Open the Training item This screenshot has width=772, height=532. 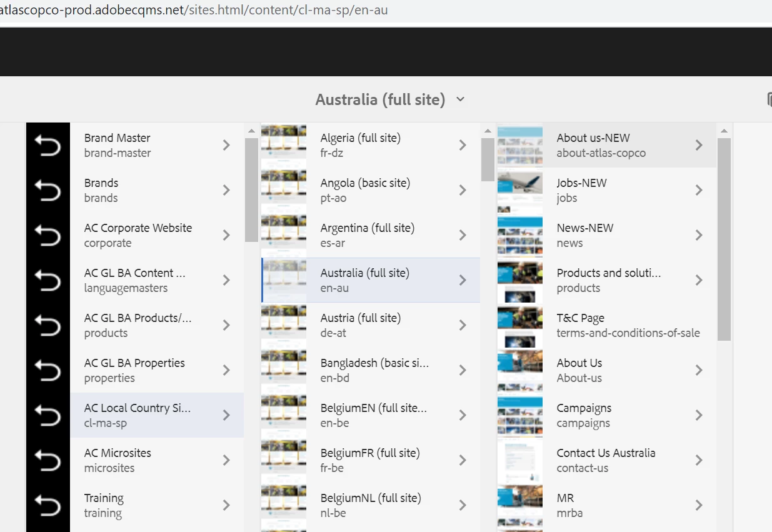click(135, 505)
